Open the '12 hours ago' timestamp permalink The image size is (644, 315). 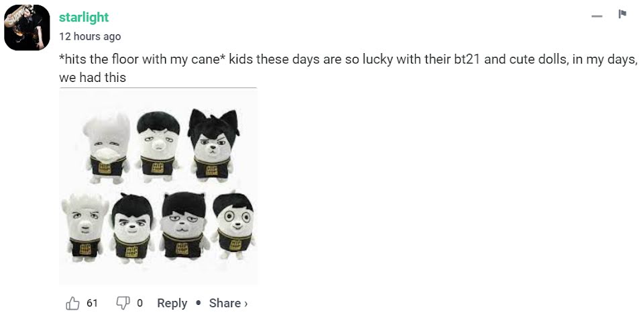coord(90,36)
